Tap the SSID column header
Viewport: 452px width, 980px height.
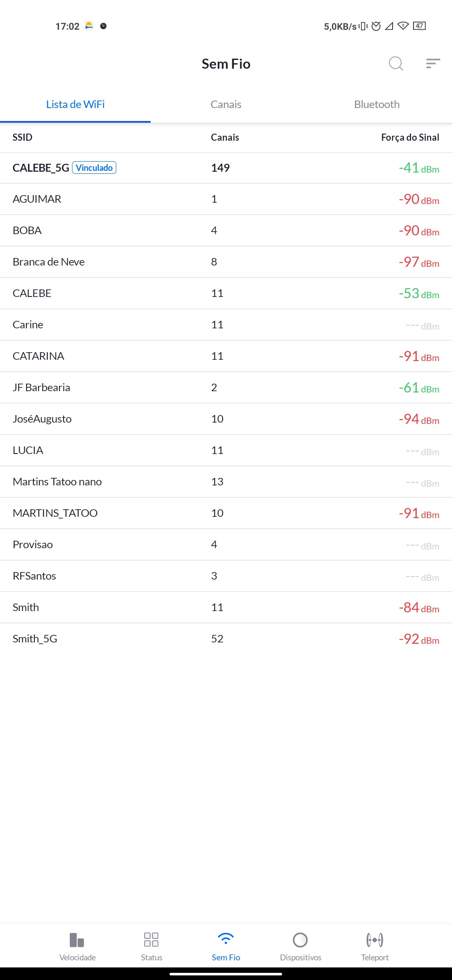click(23, 137)
